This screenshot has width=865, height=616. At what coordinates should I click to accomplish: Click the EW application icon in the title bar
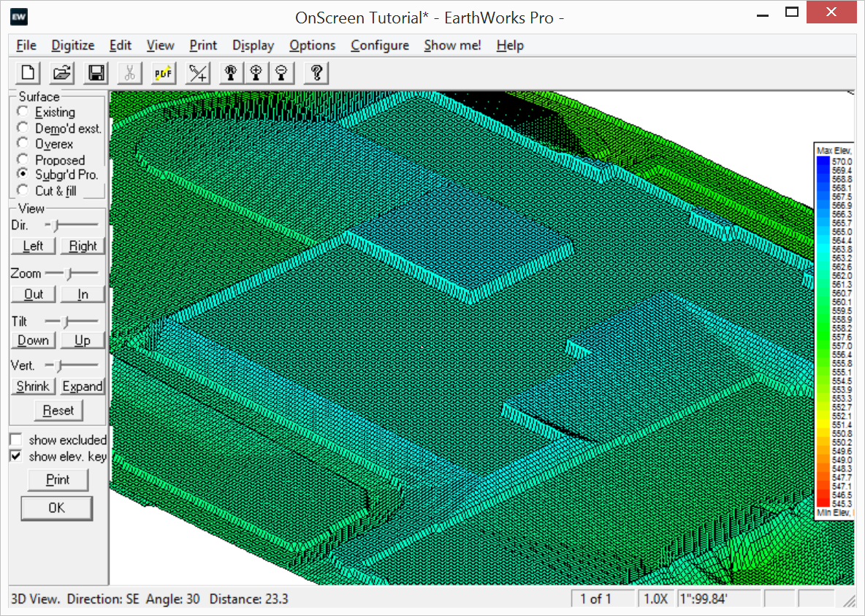(19, 17)
